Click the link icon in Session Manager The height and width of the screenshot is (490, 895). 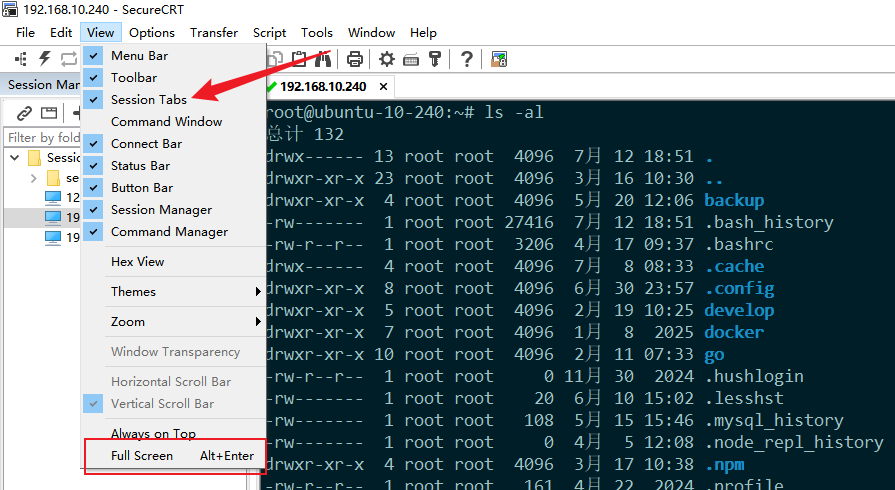point(23,113)
